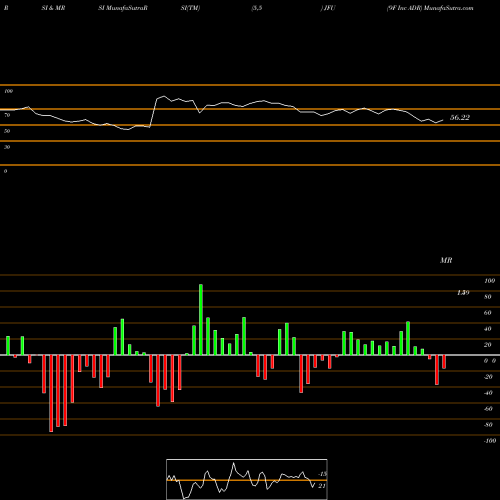Click the -60 label on MR axis

pos(488,409)
